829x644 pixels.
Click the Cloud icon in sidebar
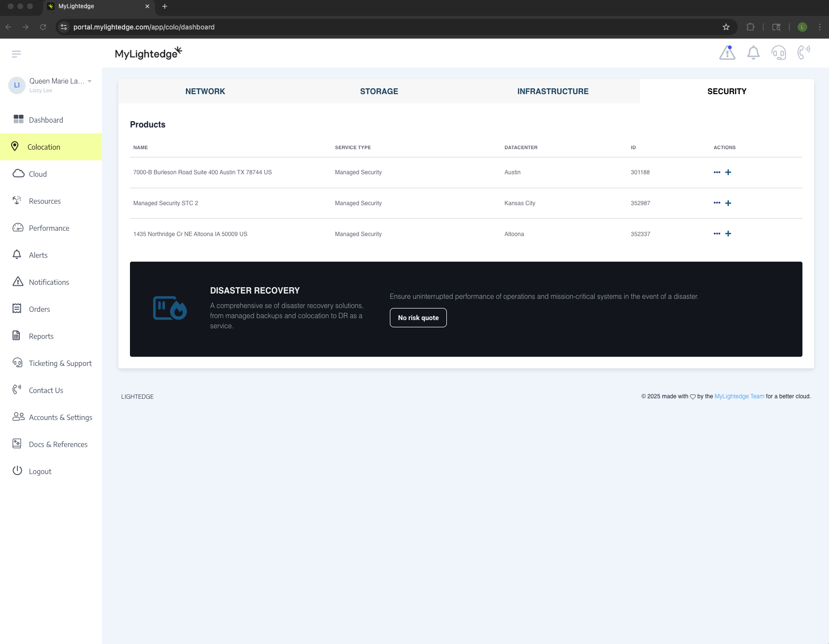coord(18,173)
